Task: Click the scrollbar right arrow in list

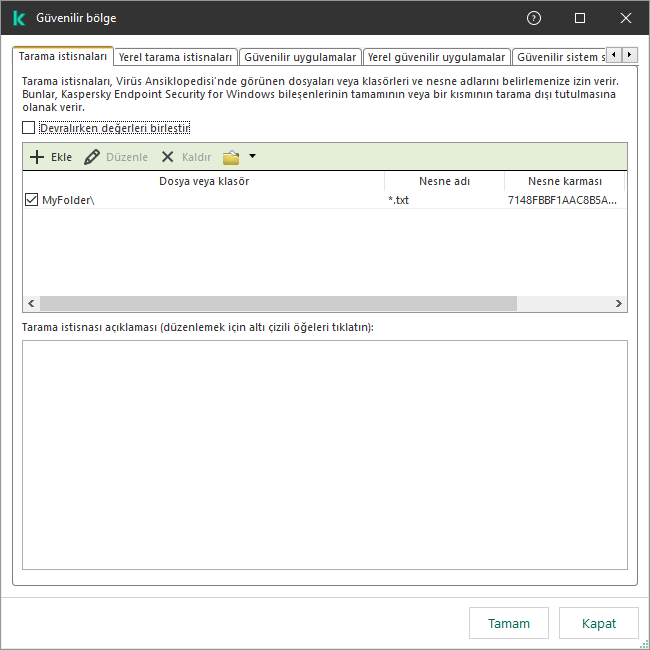Action: click(620, 304)
